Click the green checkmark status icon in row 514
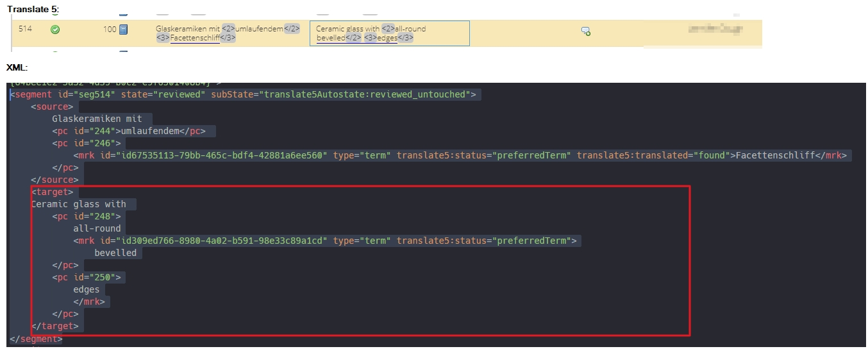 tap(55, 29)
